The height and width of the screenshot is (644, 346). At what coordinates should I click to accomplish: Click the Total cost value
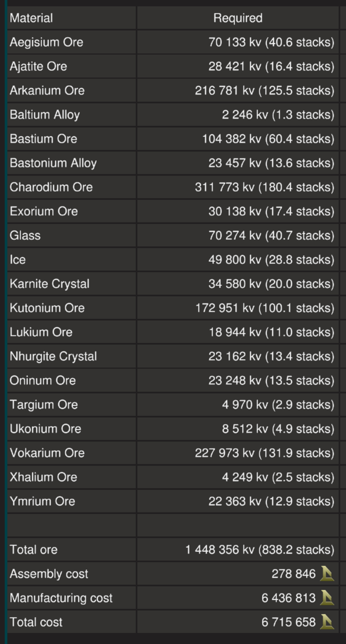[x=288, y=622]
